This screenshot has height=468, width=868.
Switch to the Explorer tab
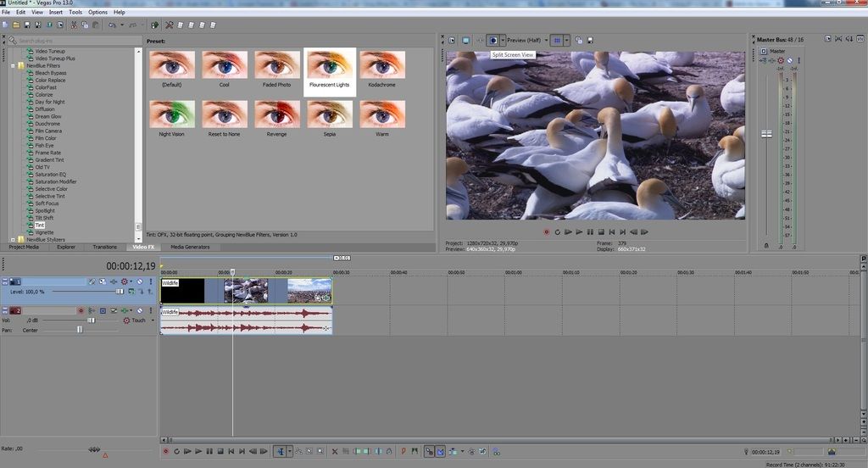(x=66, y=247)
